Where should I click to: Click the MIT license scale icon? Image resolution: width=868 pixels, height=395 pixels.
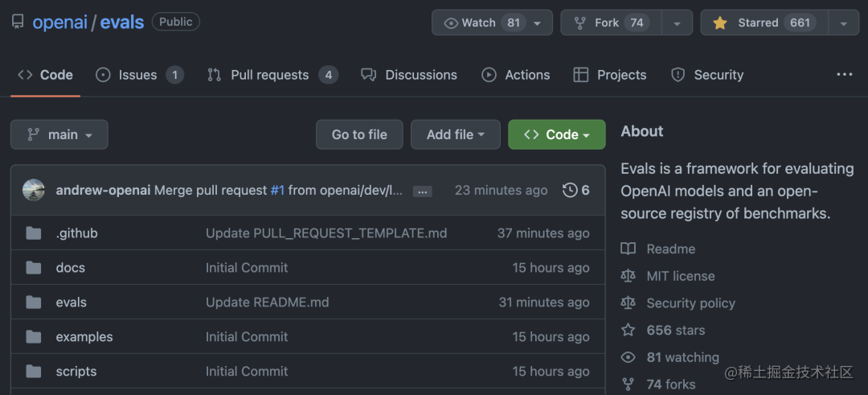pyautogui.click(x=628, y=276)
